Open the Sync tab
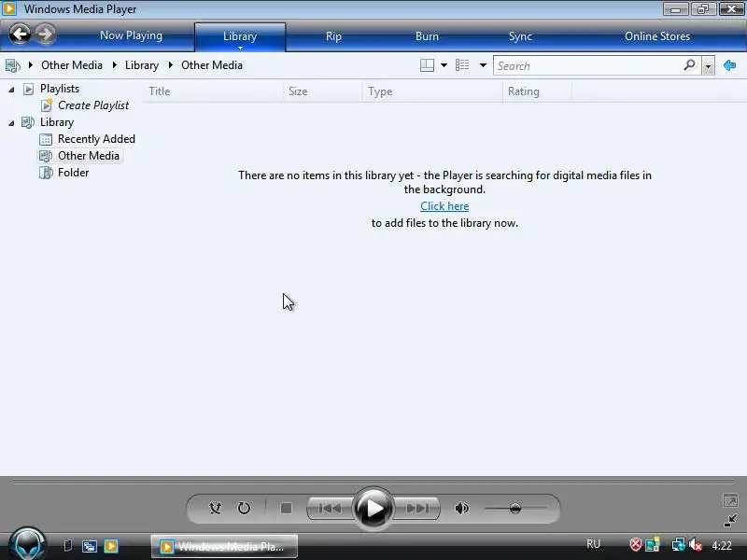This screenshot has height=560, width=747. tap(520, 36)
